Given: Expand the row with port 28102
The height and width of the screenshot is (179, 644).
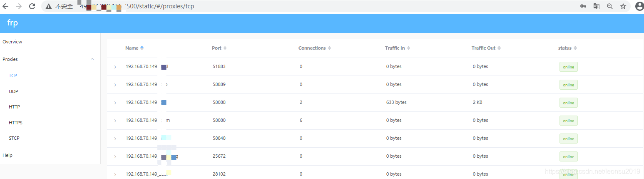Looking at the screenshot, I should click(115, 174).
